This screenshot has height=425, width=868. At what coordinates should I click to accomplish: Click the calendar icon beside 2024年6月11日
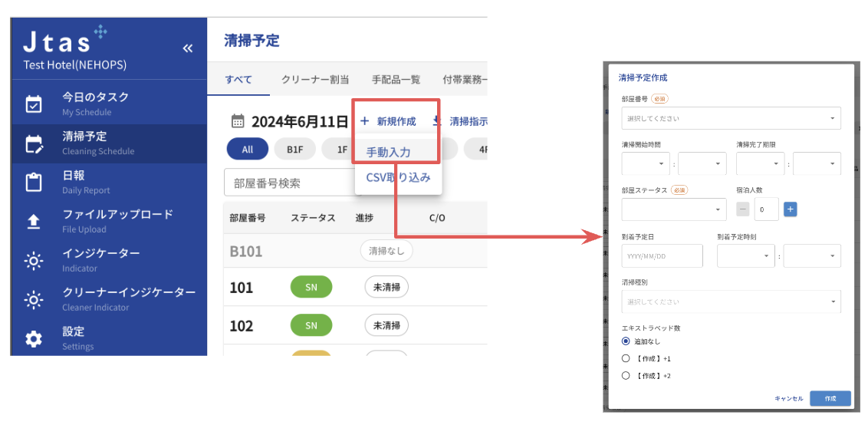coord(238,120)
